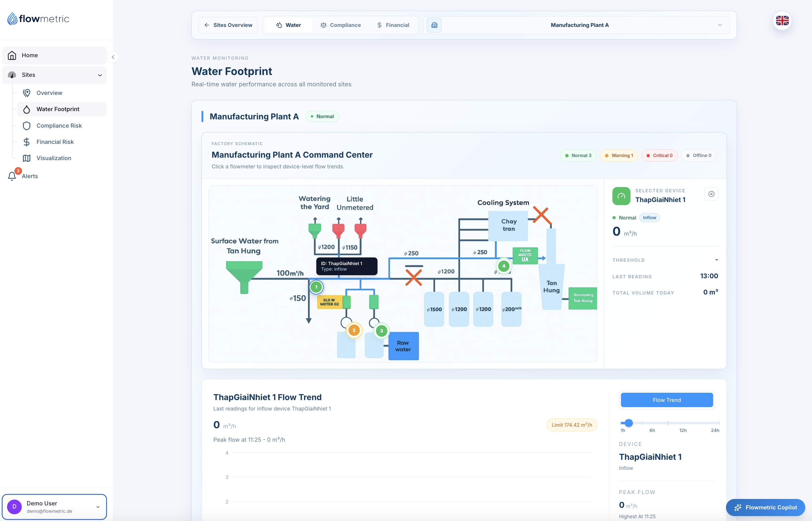The width and height of the screenshot is (812, 521).
Task: Open the Visualization page
Action: (62, 158)
